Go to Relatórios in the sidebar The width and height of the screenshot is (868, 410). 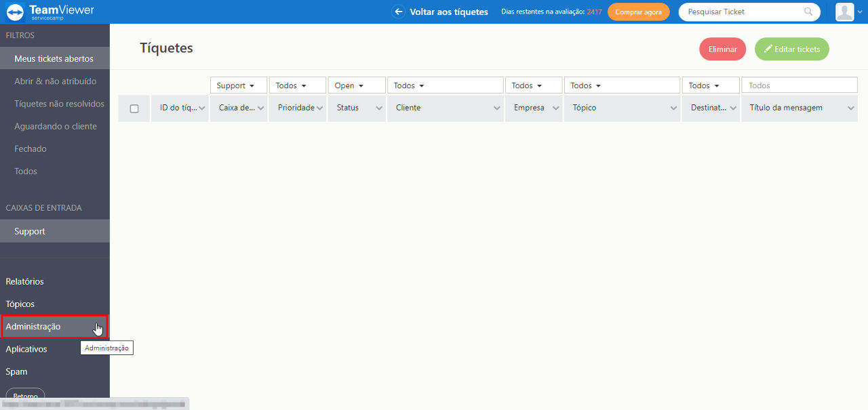(24, 281)
